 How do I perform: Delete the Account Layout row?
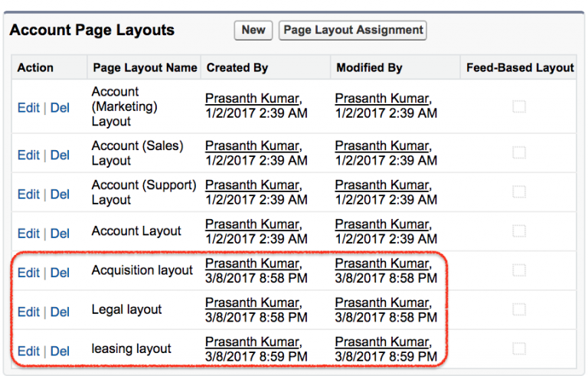coord(60,234)
